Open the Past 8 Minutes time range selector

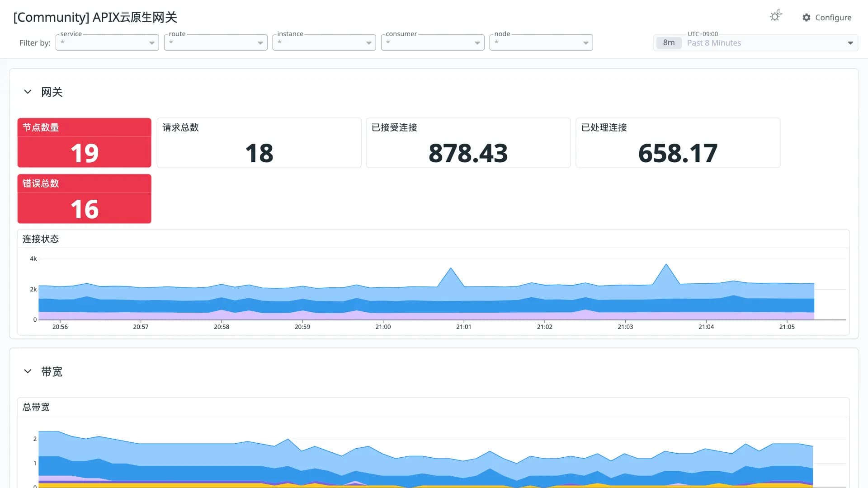pyautogui.click(x=755, y=43)
